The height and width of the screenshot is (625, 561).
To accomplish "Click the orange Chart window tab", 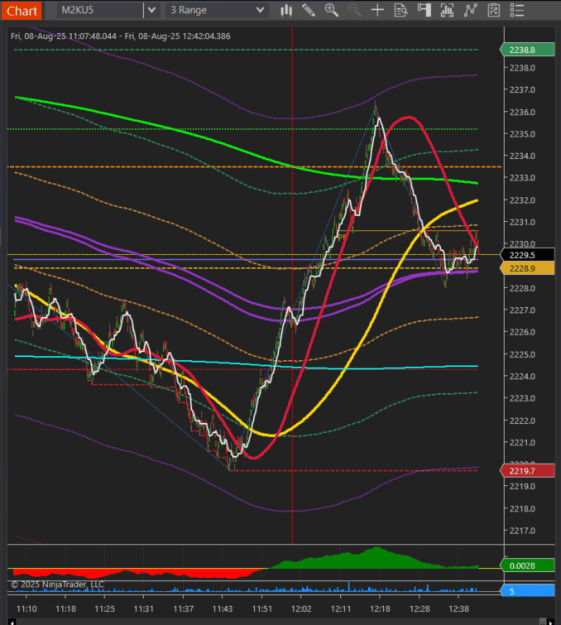I will (x=22, y=11).
